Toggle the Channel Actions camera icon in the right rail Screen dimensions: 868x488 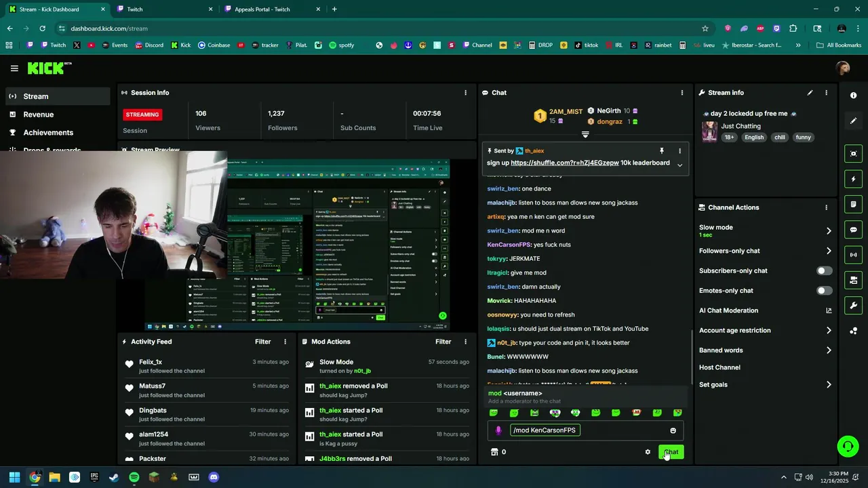coord(853,280)
